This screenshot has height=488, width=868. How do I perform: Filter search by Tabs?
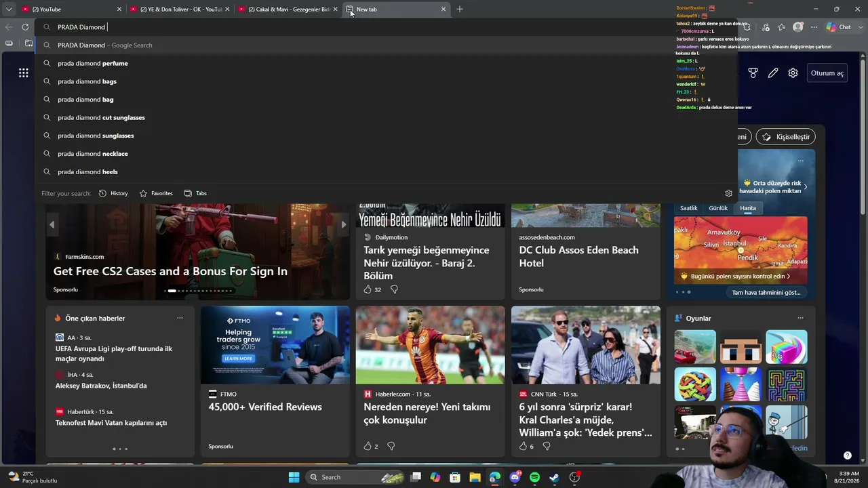pyautogui.click(x=195, y=193)
